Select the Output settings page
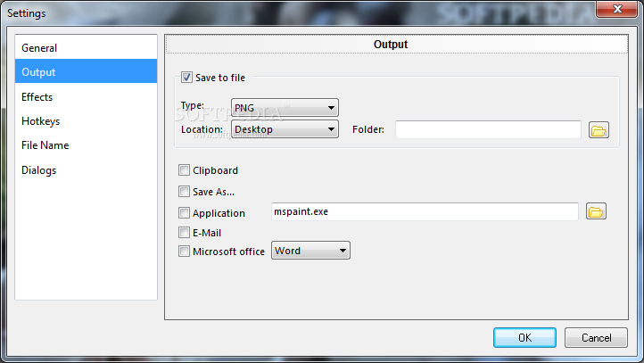Viewport: 644px width, 363px height. (x=86, y=71)
